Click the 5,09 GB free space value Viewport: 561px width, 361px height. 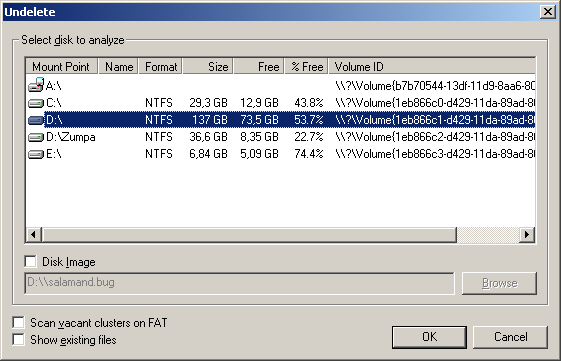259,154
